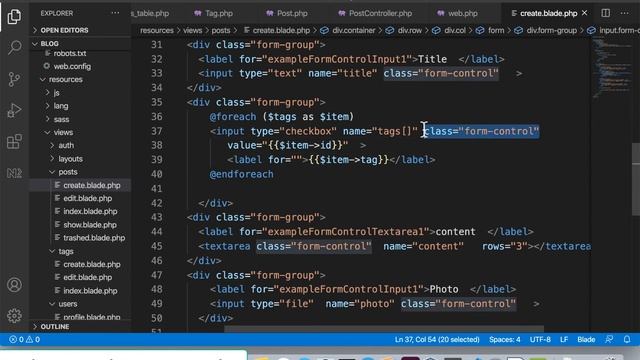Click breadcrumb 'div.container'

(353, 30)
